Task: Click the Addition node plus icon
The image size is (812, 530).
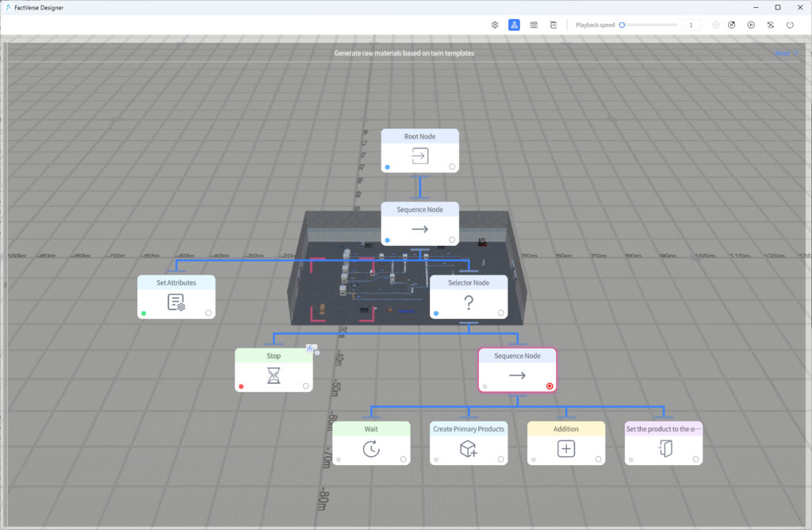Action: 566,448
